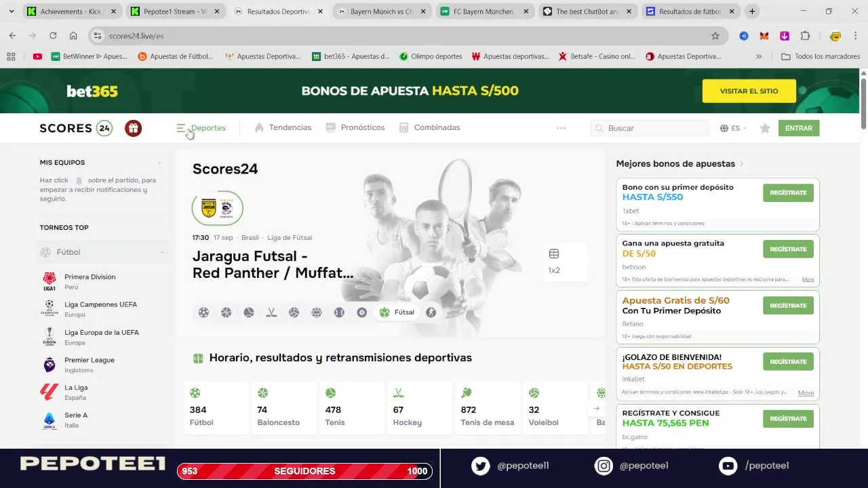
Task: Switch to the Achievements - Kick tab
Action: [x=71, y=12]
